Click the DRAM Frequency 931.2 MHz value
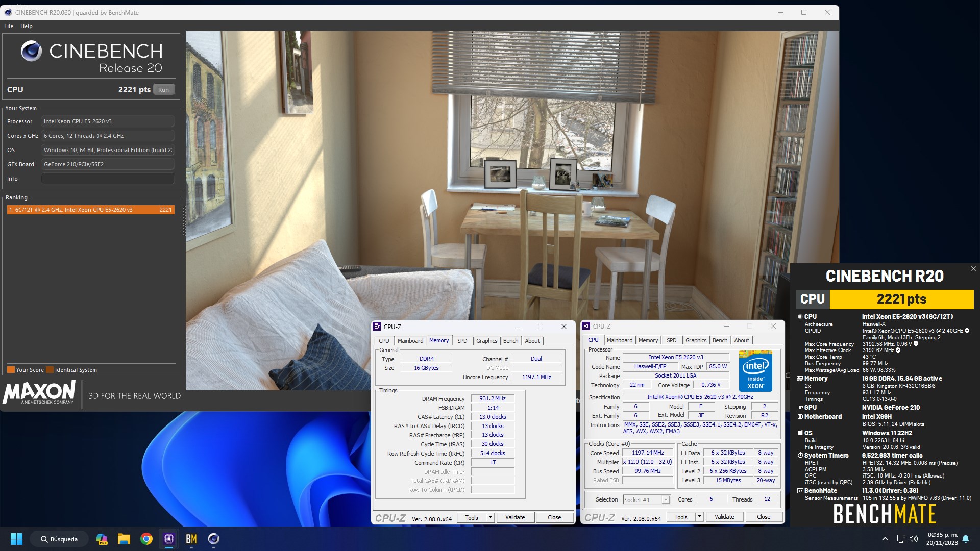 pos(493,399)
